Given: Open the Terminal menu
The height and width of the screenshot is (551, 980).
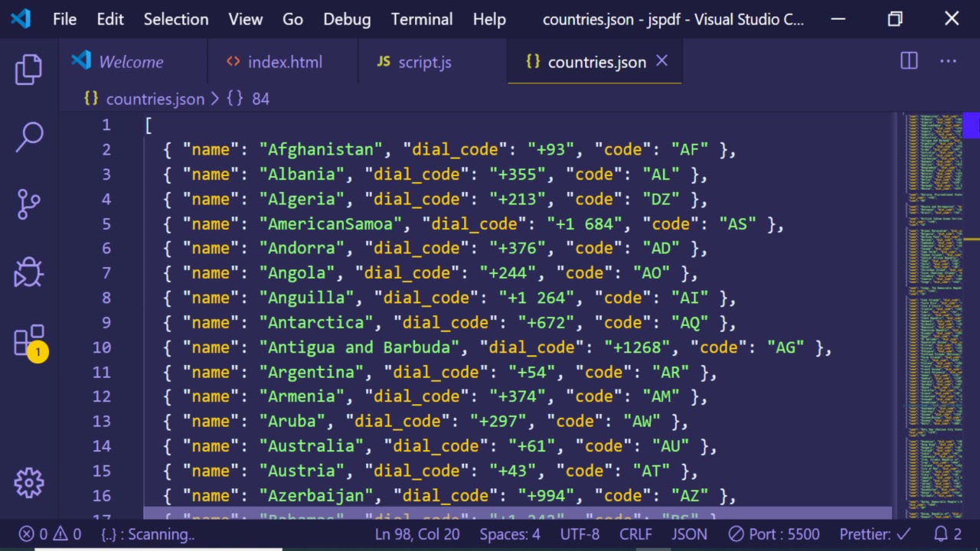Looking at the screenshot, I should pos(421,19).
